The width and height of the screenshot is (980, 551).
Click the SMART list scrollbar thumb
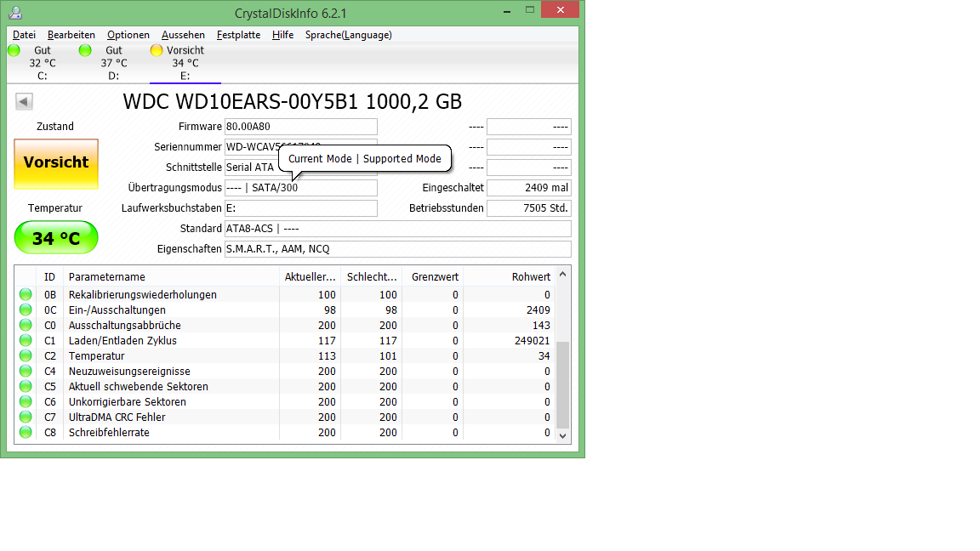coord(562,385)
